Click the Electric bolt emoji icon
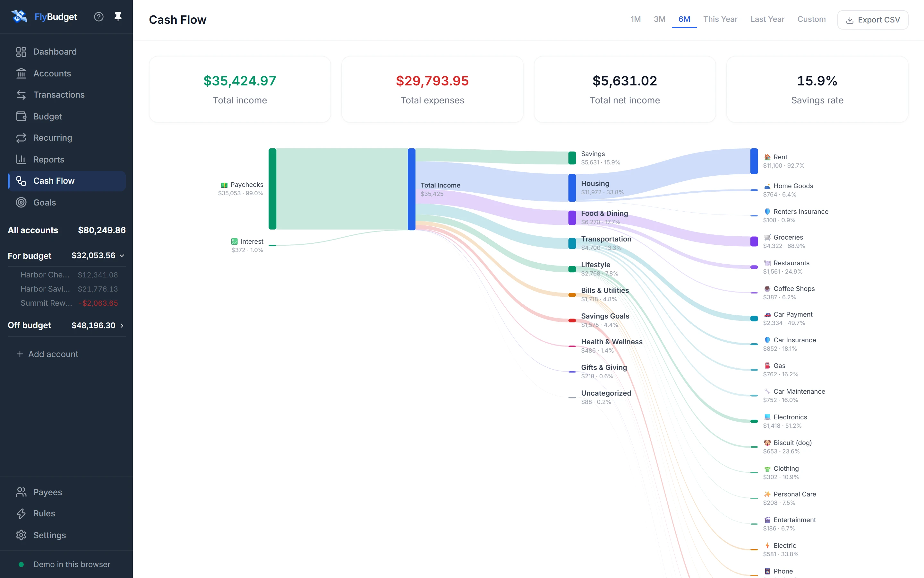 coord(767,546)
